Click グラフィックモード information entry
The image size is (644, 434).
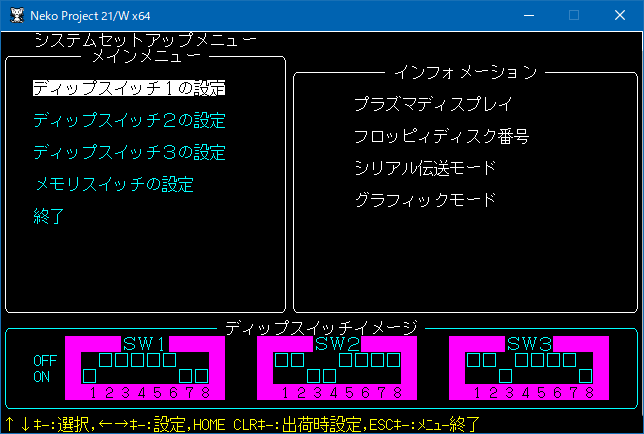click(425, 200)
